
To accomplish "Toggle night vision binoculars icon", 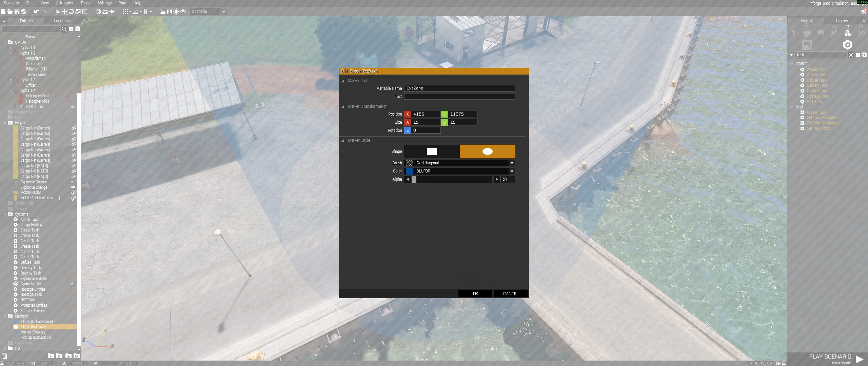I will 183,12.
